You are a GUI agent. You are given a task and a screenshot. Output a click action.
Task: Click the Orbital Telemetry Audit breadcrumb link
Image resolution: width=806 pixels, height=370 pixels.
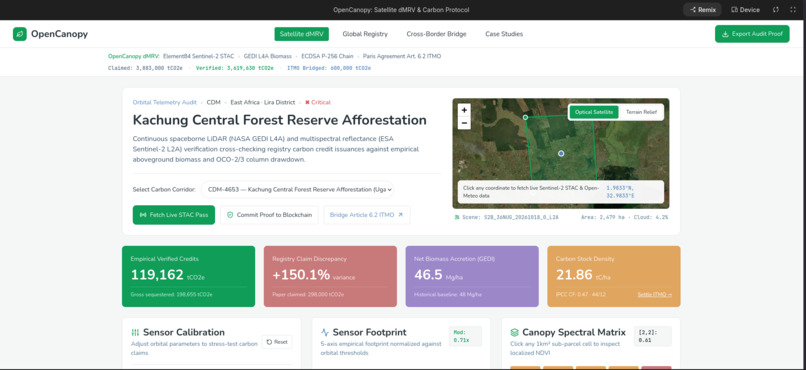click(x=164, y=102)
